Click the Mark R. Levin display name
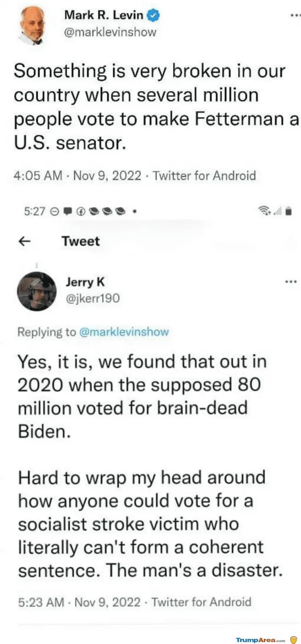The height and width of the screenshot is (644, 301). tap(103, 15)
